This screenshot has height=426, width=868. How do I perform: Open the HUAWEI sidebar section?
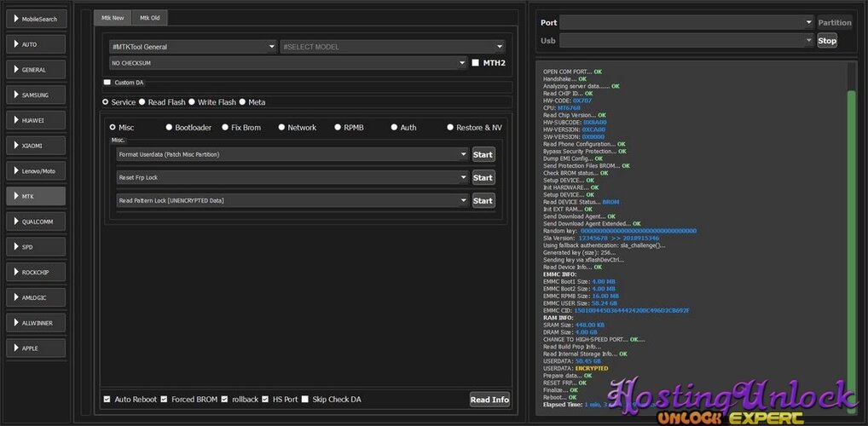click(x=36, y=120)
